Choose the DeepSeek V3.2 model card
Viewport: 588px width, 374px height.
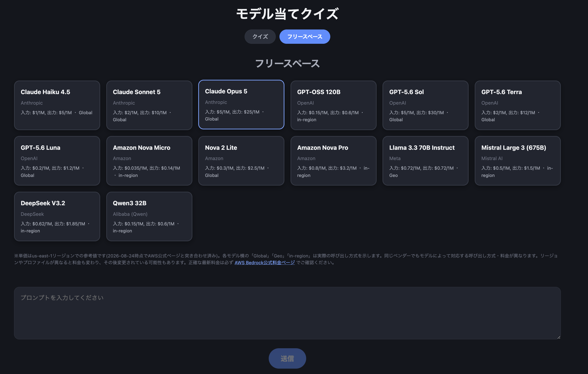click(57, 216)
